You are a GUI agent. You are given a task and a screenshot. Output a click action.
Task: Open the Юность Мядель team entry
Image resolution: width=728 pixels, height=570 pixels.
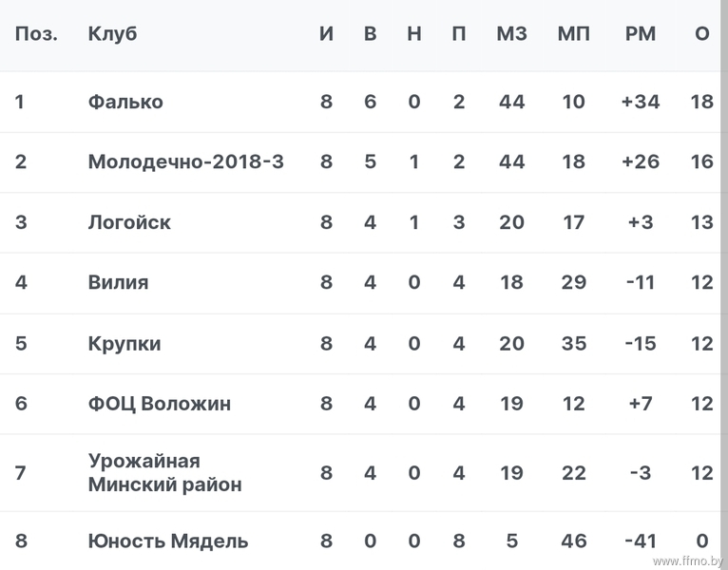point(168,541)
